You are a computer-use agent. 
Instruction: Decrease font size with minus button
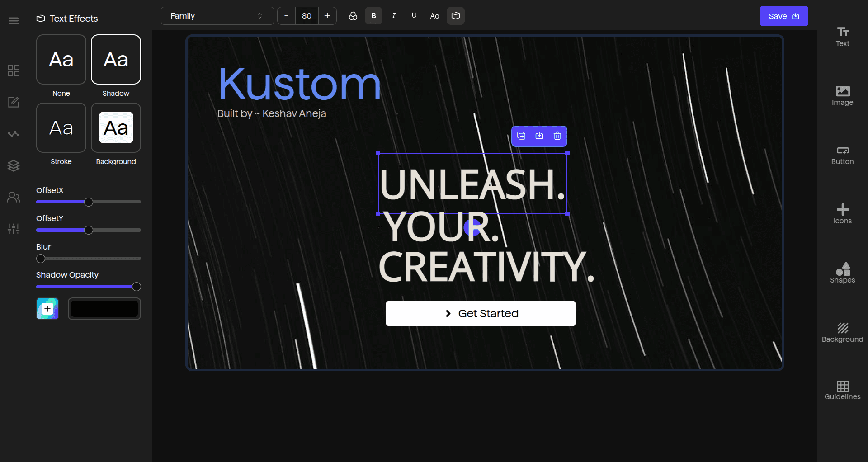coord(286,16)
